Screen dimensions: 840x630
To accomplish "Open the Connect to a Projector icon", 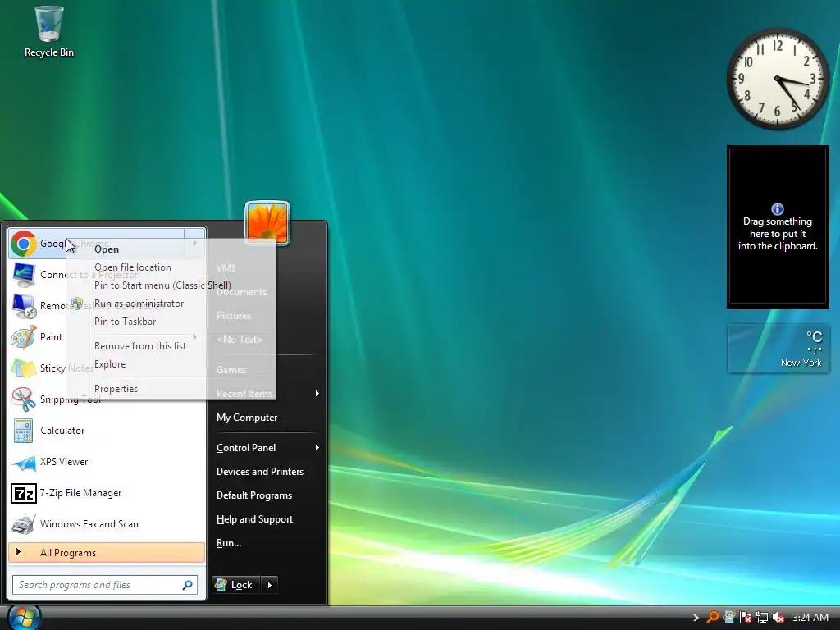I will pyautogui.click(x=23, y=275).
